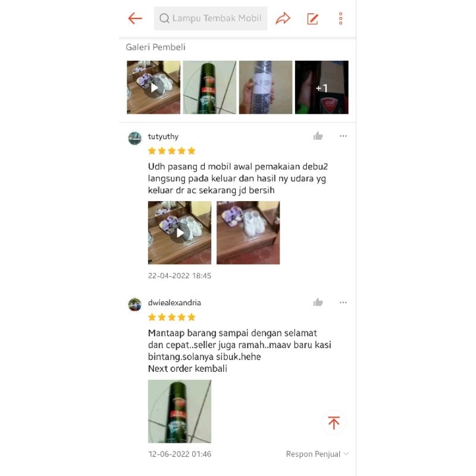Image resolution: width=476 pixels, height=476 pixels.
Task: Open the +1 more photos thumbnail
Action: click(321, 87)
